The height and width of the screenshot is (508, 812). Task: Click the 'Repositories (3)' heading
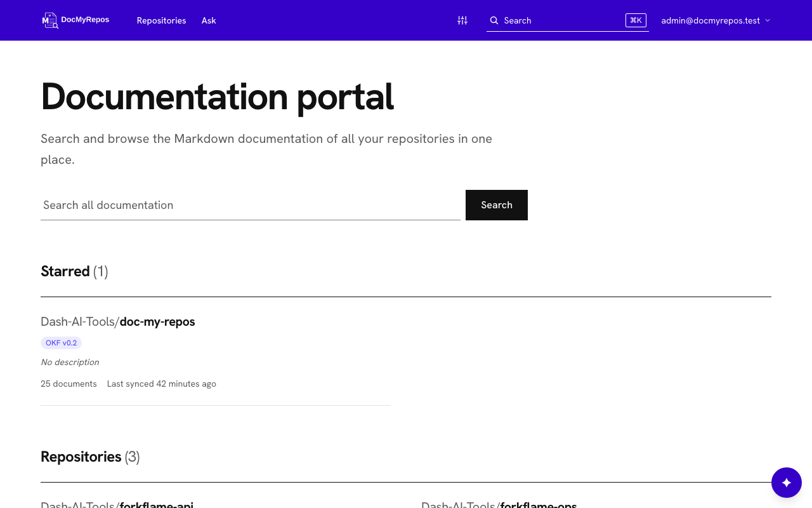coord(90,457)
